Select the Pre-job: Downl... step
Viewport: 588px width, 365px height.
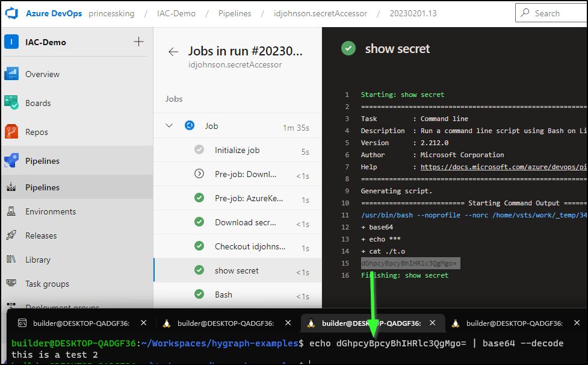pos(238,174)
